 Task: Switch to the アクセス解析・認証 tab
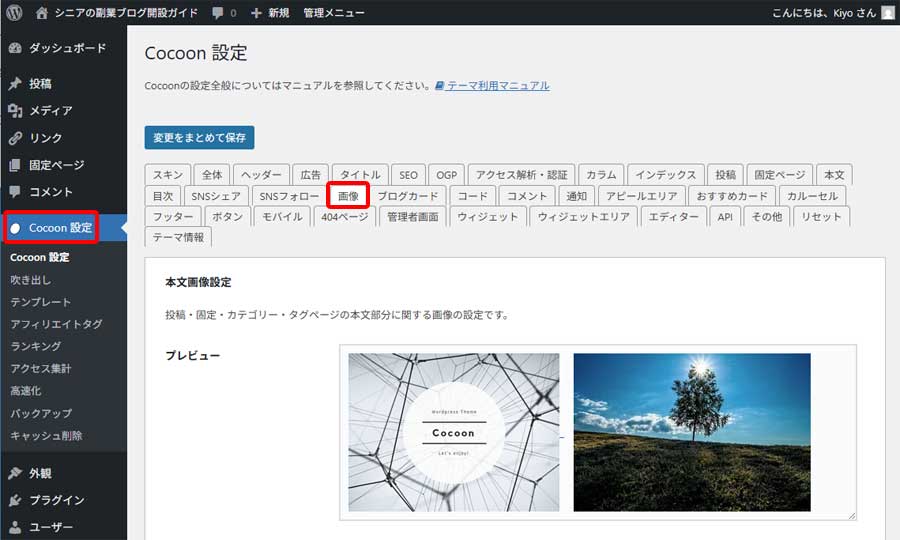pos(521,174)
